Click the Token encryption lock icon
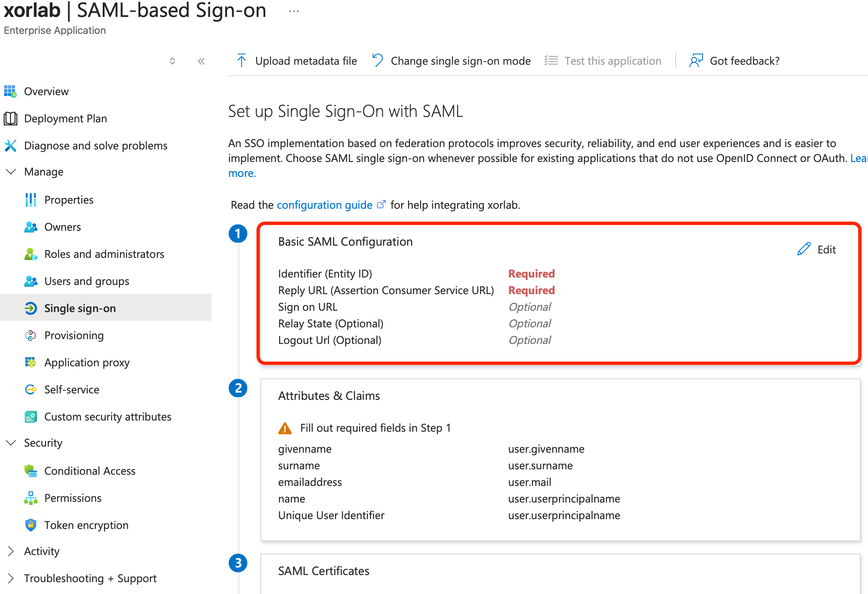The height and width of the screenshot is (594, 868). point(30,525)
